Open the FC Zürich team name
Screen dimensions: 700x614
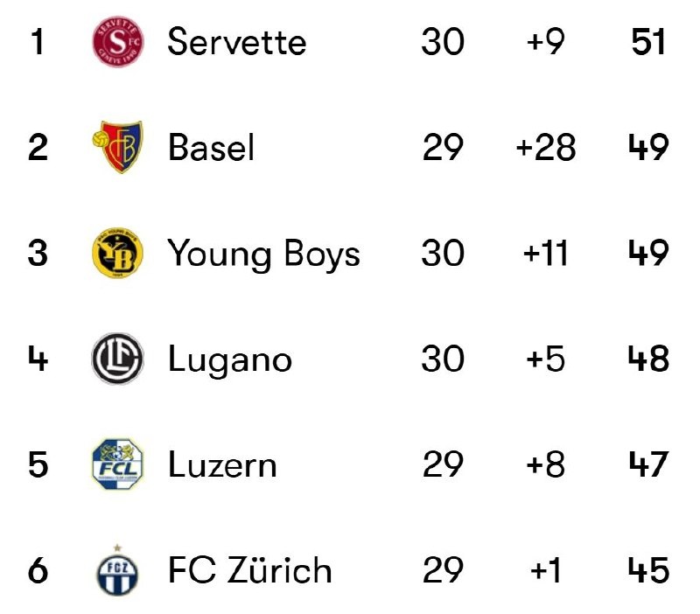click(249, 571)
